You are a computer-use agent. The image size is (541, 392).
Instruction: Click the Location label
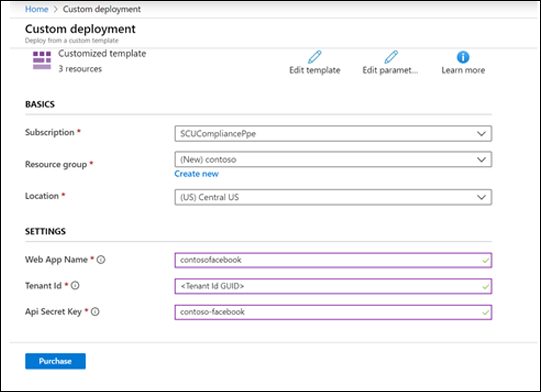pos(42,196)
